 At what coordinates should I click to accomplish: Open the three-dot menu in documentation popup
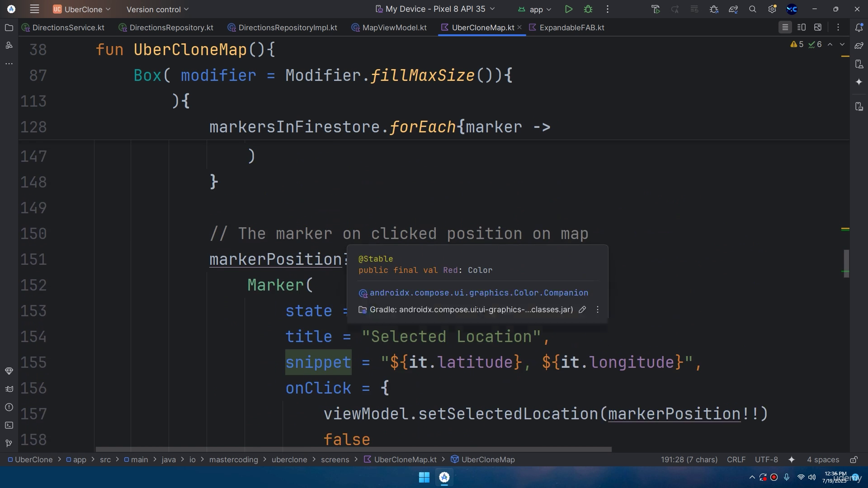coord(598,310)
